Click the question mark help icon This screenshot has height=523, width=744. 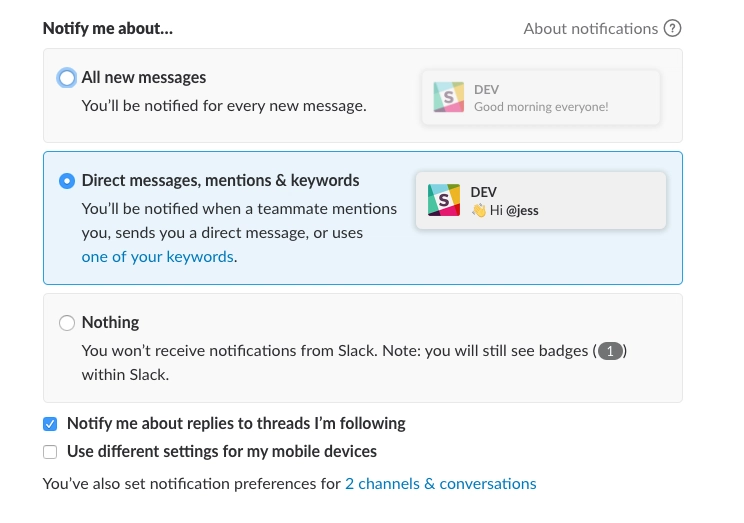[672, 28]
